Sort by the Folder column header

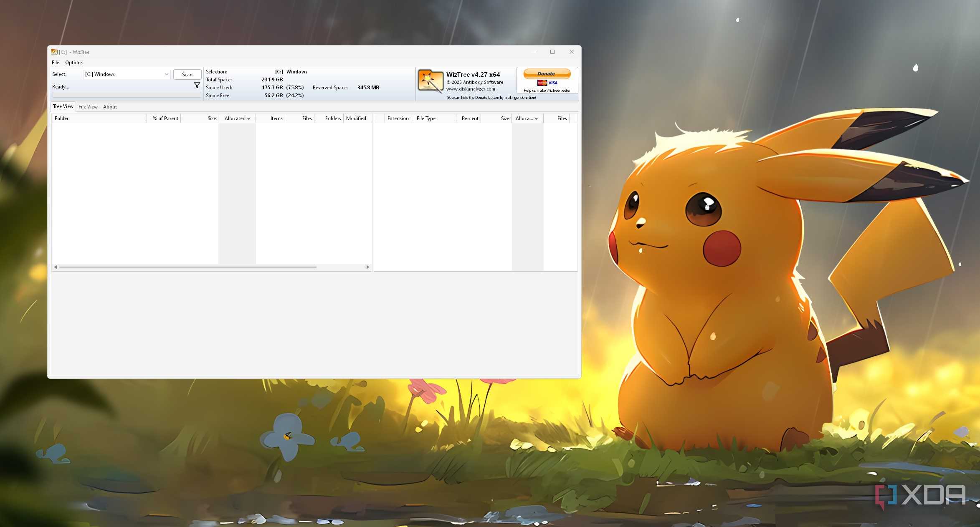pos(99,119)
